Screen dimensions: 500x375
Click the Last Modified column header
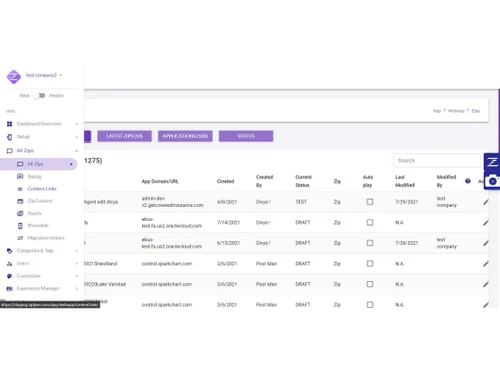(405, 181)
